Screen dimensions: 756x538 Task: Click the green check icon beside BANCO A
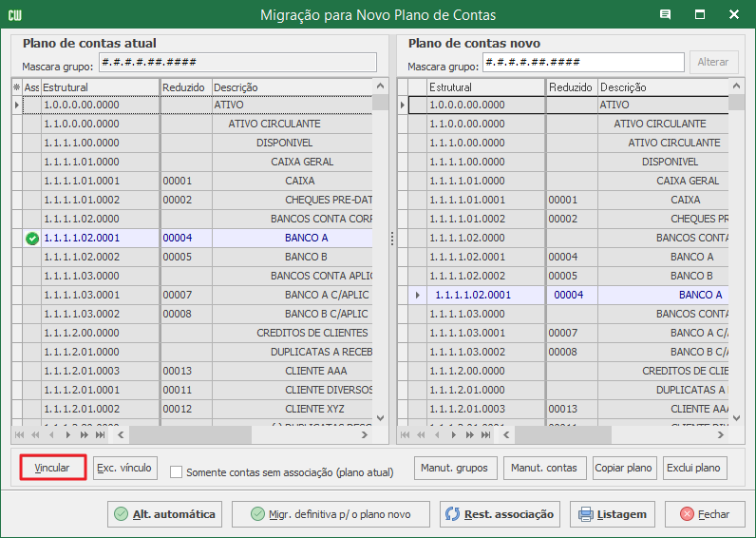(32, 239)
